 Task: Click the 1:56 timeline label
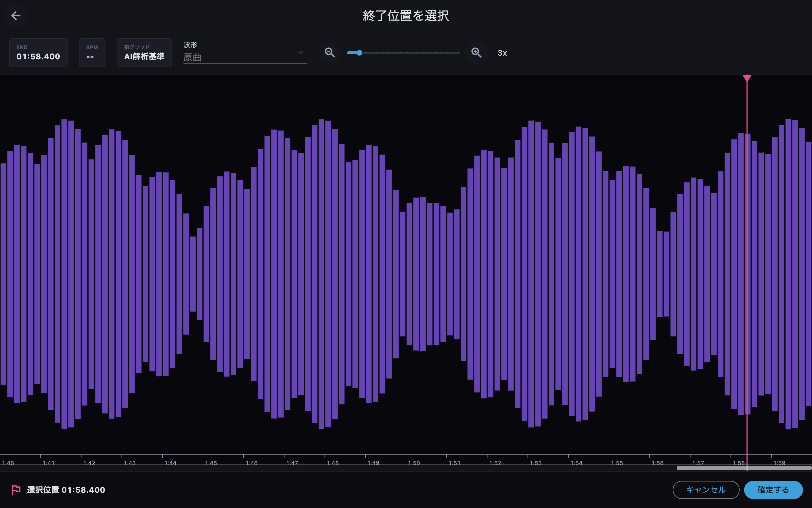[657, 463]
